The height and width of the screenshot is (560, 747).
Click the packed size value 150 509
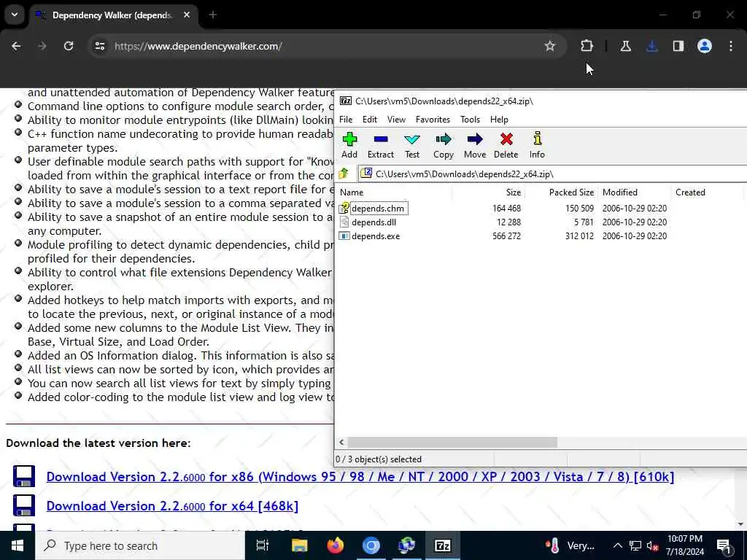(579, 209)
